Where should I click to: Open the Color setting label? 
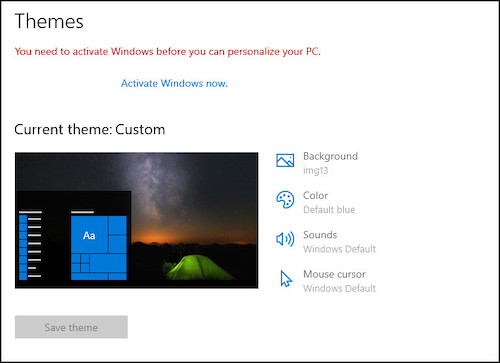coord(315,195)
